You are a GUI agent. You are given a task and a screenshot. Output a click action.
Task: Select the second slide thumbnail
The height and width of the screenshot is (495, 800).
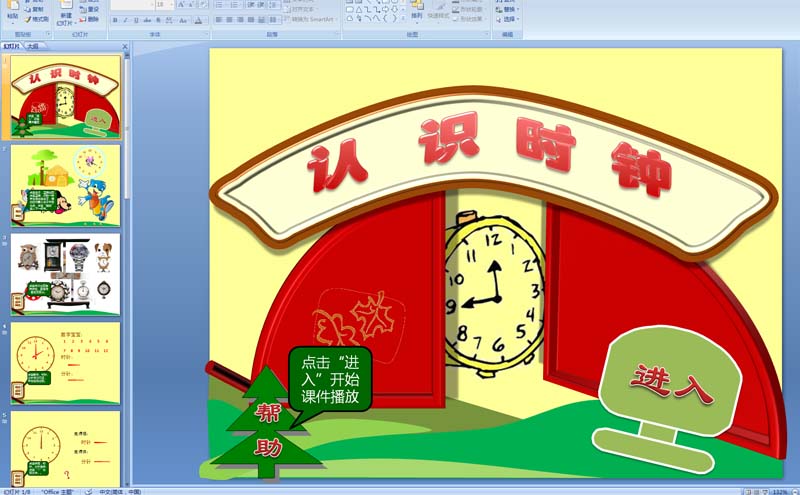pos(66,186)
